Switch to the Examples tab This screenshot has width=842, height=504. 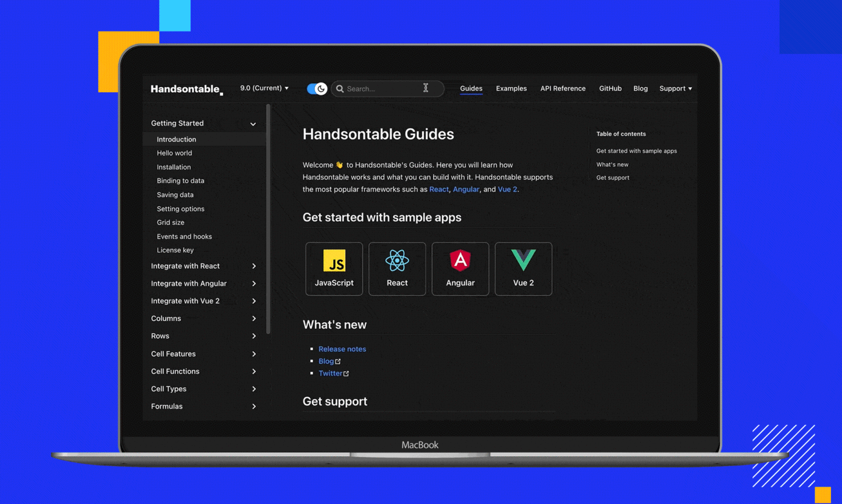(x=511, y=88)
